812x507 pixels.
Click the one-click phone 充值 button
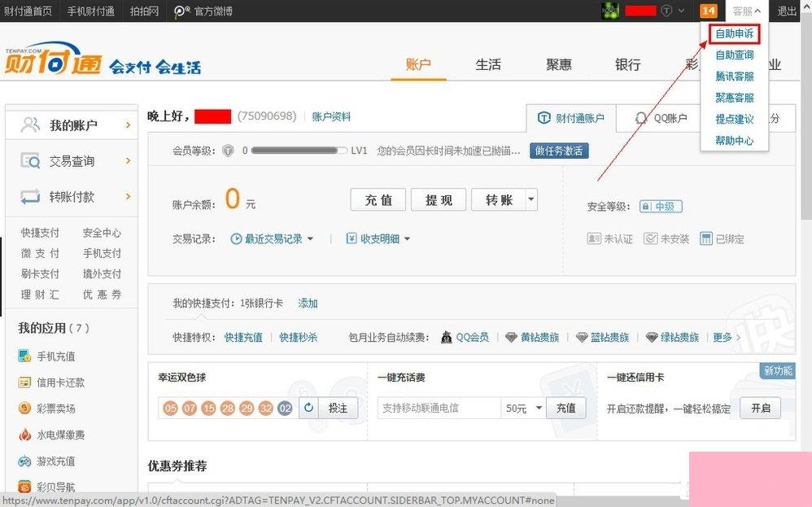pyautogui.click(x=566, y=408)
